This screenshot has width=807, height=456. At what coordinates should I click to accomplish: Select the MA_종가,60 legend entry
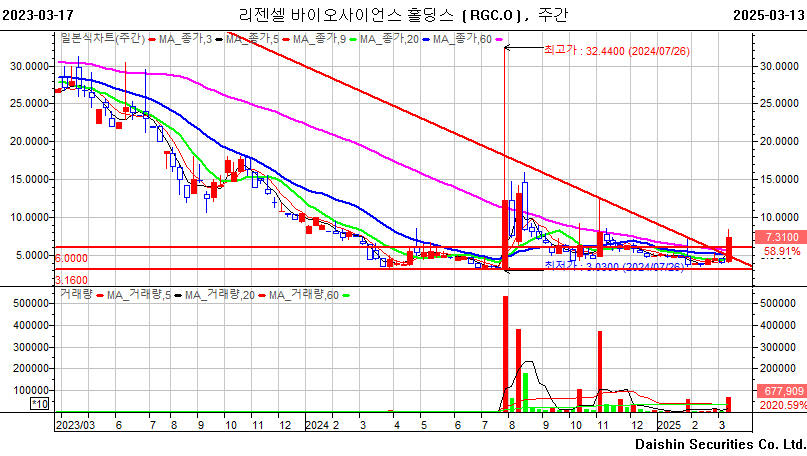click(462, 39)
